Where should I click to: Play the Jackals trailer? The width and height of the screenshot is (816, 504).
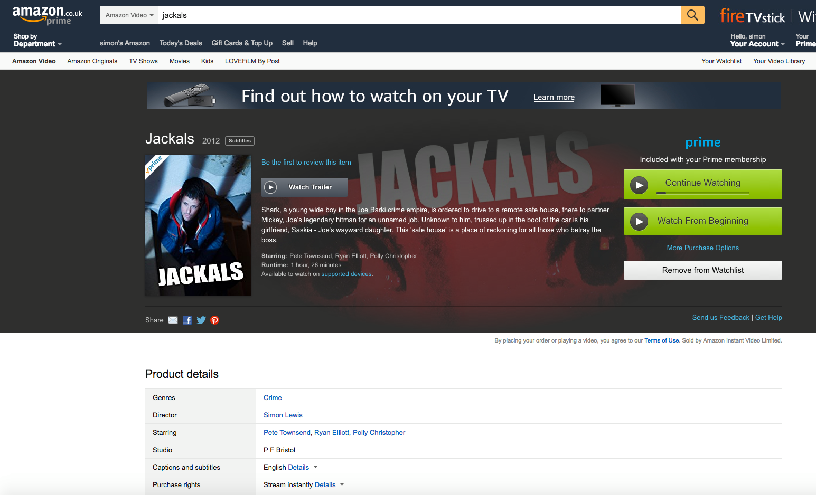(304, 187)
